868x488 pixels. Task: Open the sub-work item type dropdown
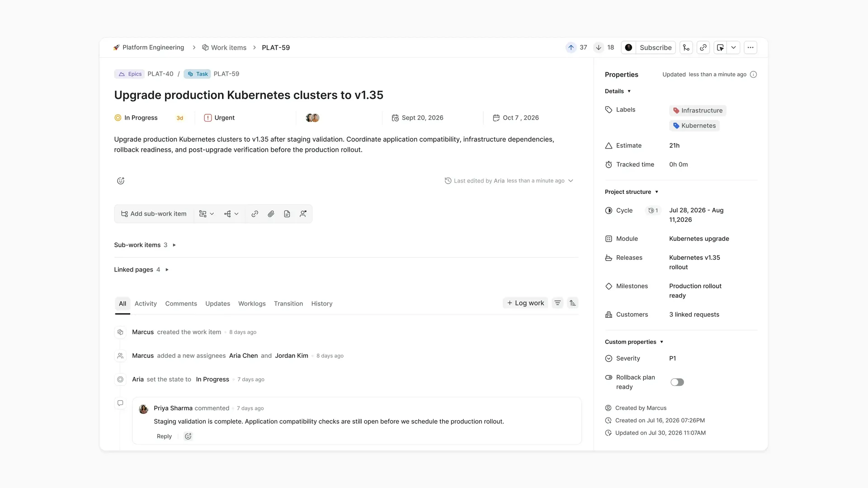click(207, 214)
